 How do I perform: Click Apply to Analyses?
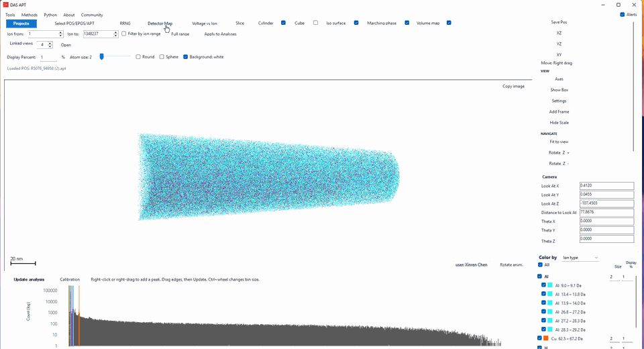point(220,34)
